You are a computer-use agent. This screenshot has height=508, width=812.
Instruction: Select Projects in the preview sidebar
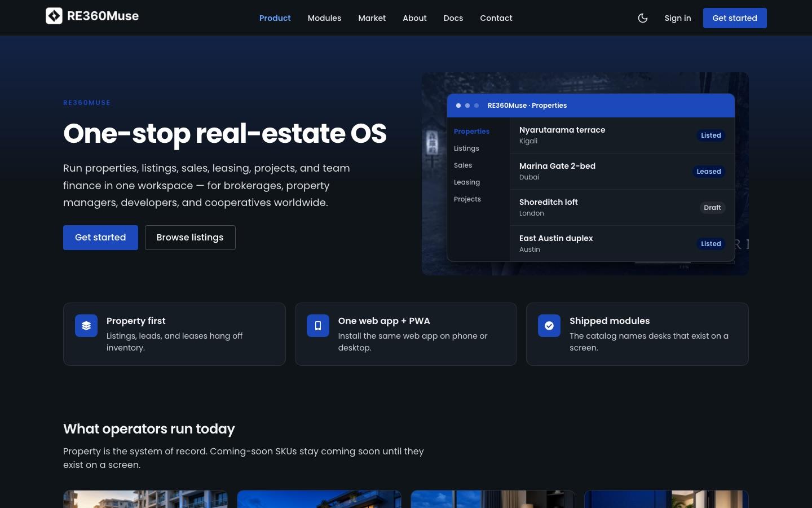(467, 199)
